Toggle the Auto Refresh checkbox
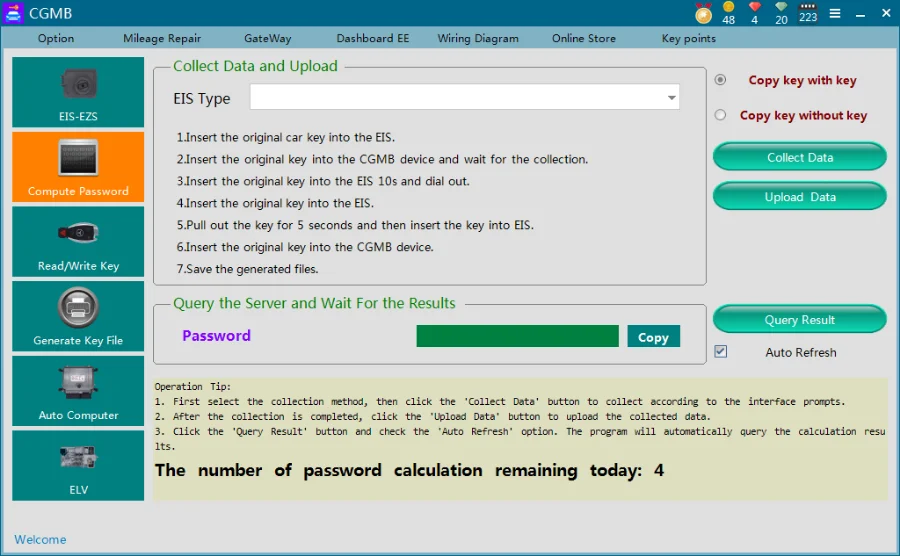The image size is (900, 556). click(721, 351)
